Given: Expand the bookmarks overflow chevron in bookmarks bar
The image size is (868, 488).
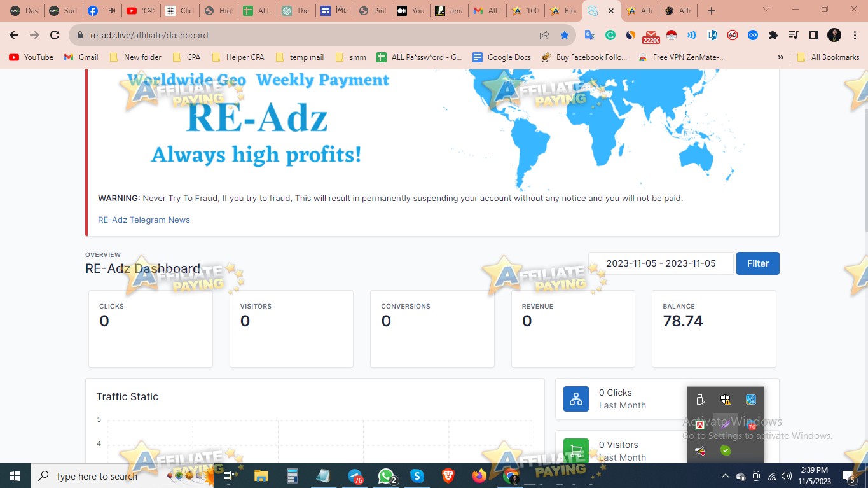Looking at the screenshot, I should [x=780, y=57].
